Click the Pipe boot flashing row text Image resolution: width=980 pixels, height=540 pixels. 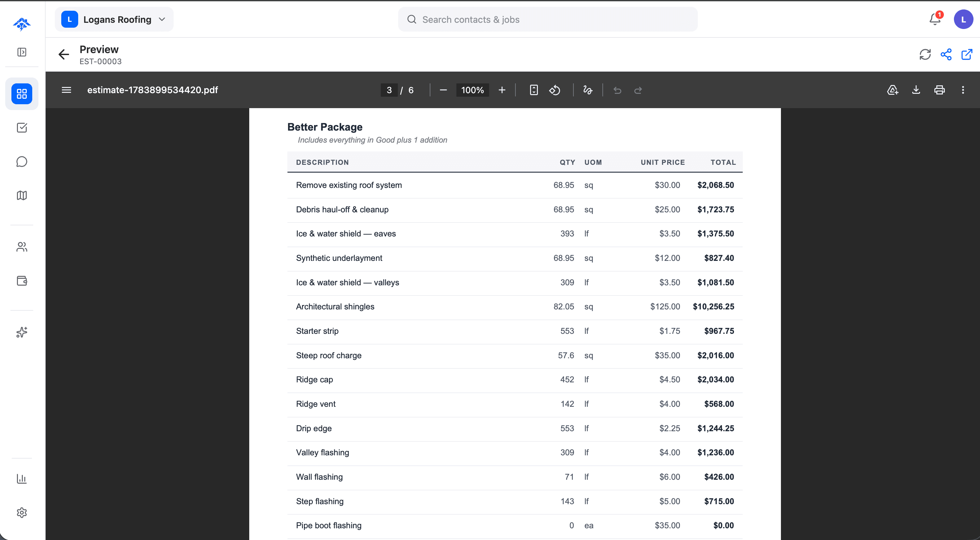coord(329,526)
